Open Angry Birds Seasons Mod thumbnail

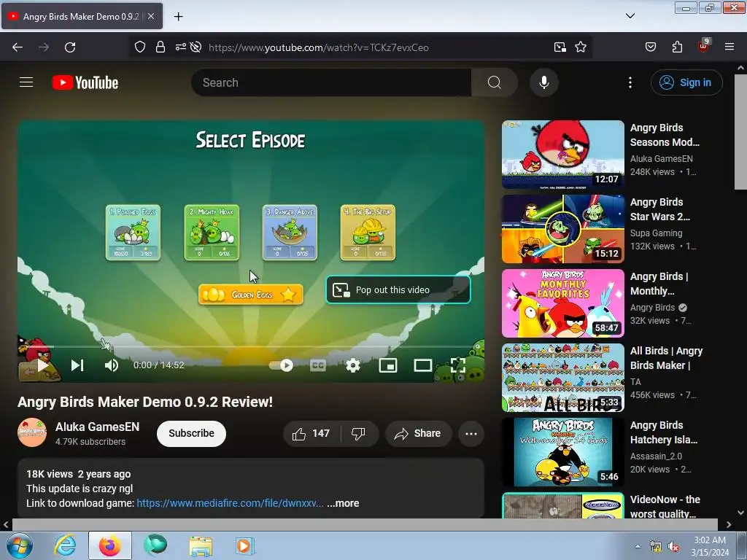click(562, 155)
